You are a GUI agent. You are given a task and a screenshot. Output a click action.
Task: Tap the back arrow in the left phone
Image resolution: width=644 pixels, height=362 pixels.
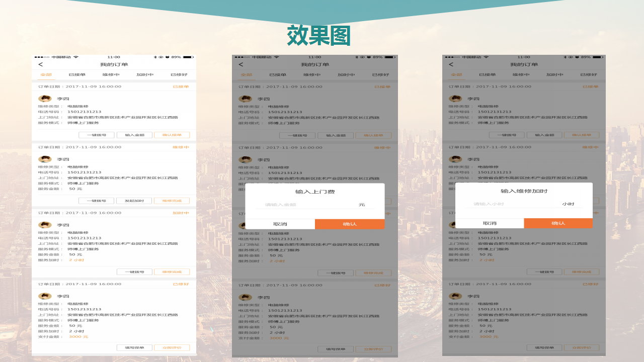point(41,64)
